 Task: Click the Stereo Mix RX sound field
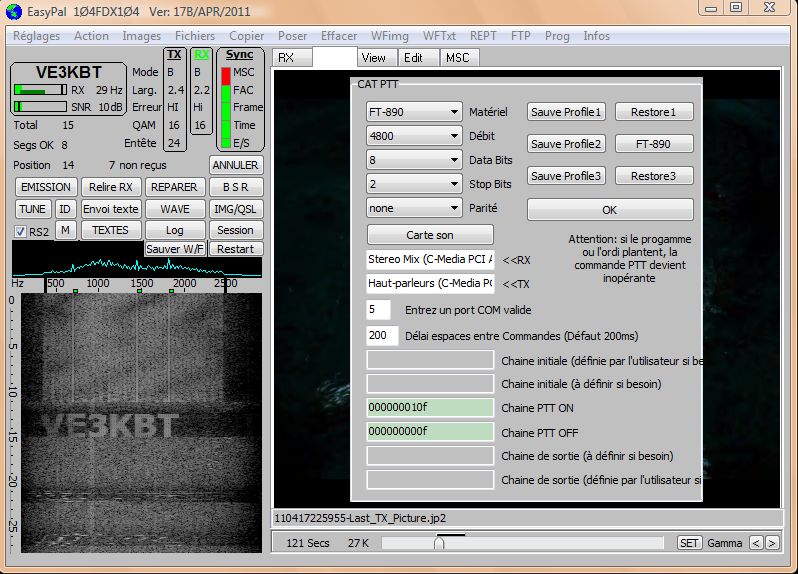click(x=430, y=259)
